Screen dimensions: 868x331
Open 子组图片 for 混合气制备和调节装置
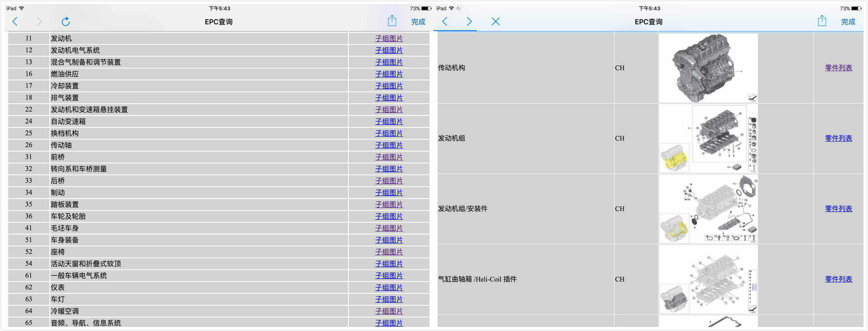(x=389, y=62)
